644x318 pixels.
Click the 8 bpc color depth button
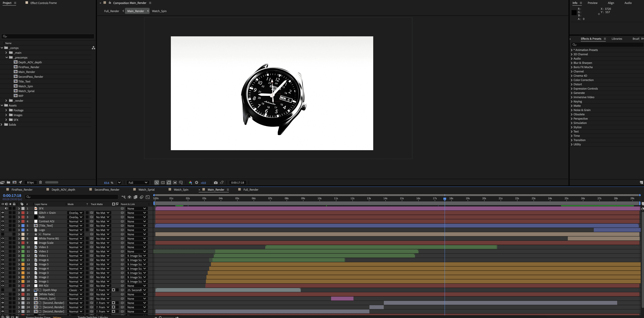point(31,182)
